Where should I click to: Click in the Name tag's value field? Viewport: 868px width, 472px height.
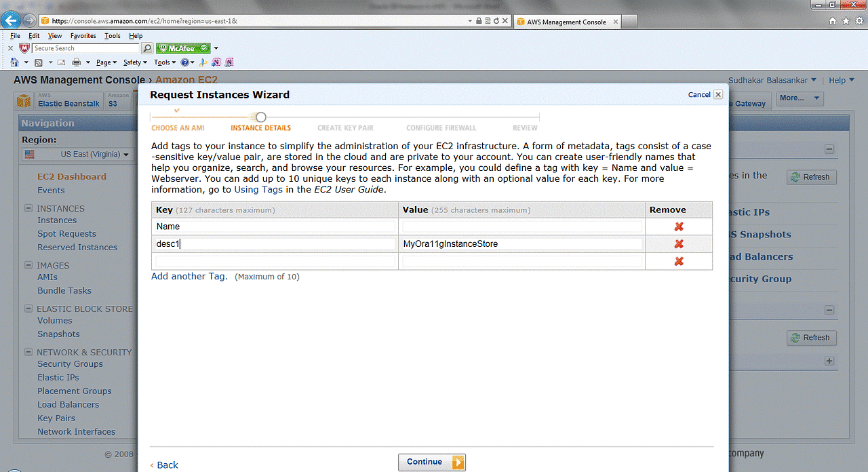coord(522,227)
